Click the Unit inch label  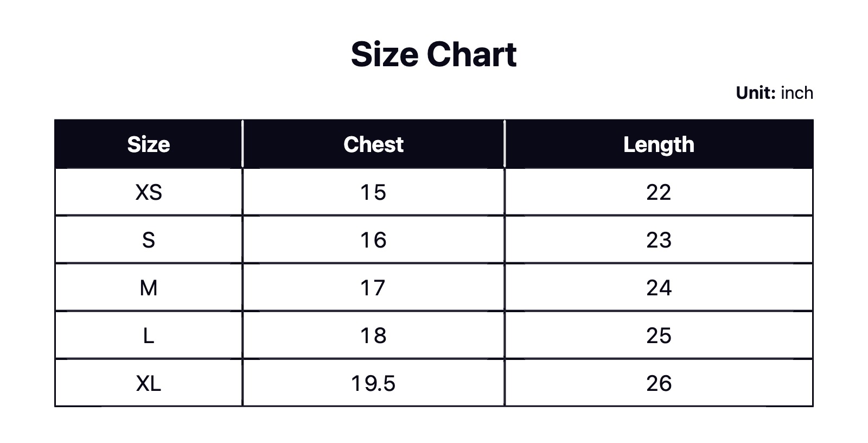(x=774, y=93)
